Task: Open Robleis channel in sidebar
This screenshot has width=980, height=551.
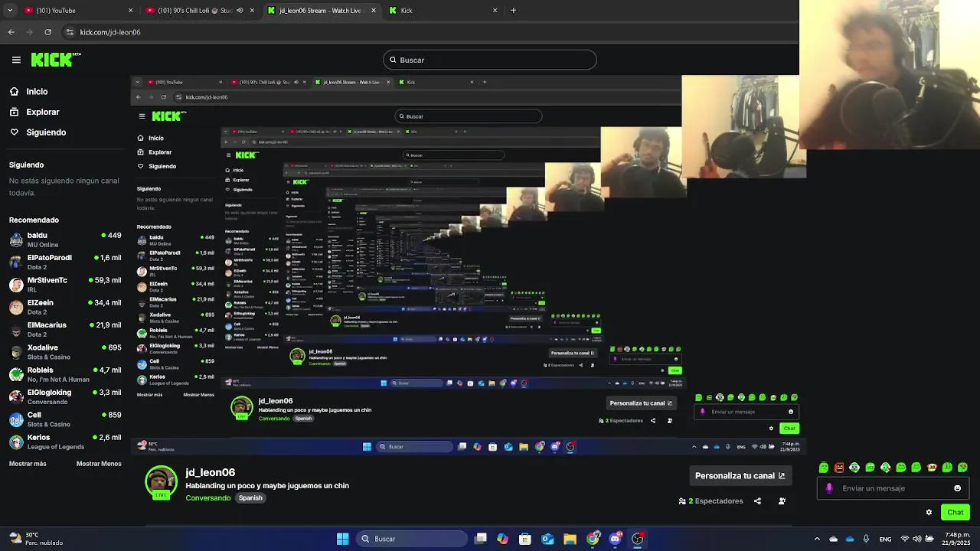Action: 65,374
